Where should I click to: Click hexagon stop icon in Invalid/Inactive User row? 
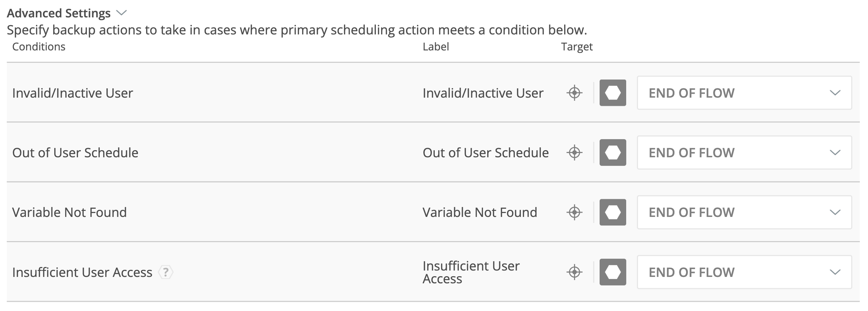click(613, 93)
